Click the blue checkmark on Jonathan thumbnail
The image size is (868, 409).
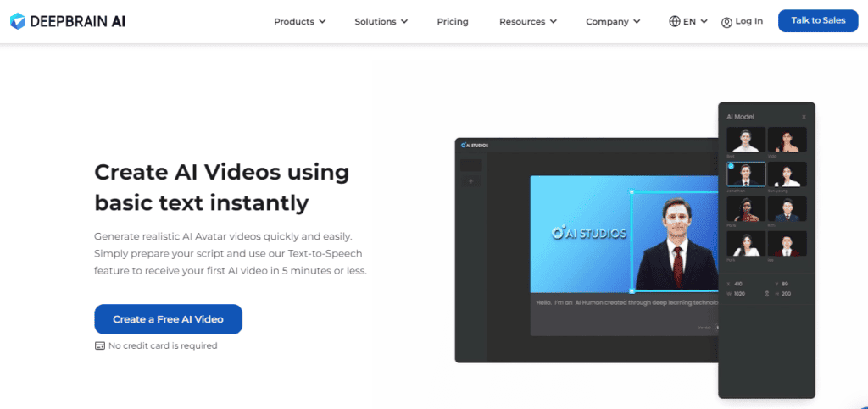point(732,166)
